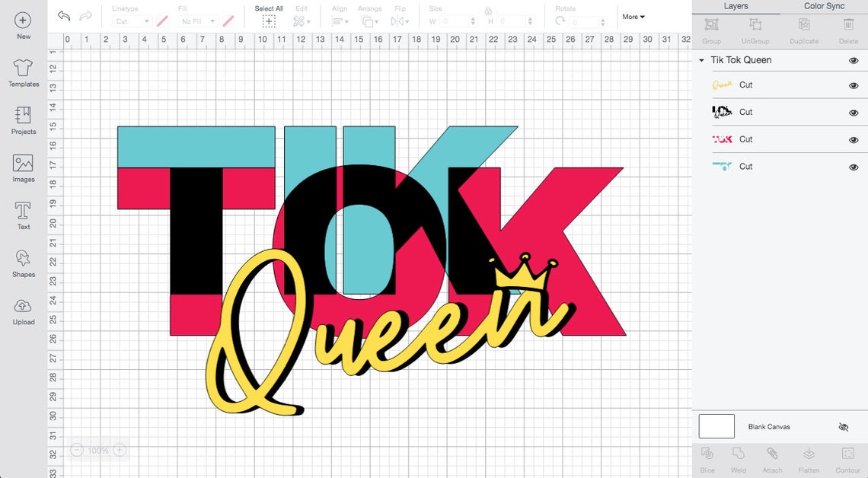Click the Linetype color swatch
Image resolution: width=868 pixels, height=478 pixels.
coord(162,21)
